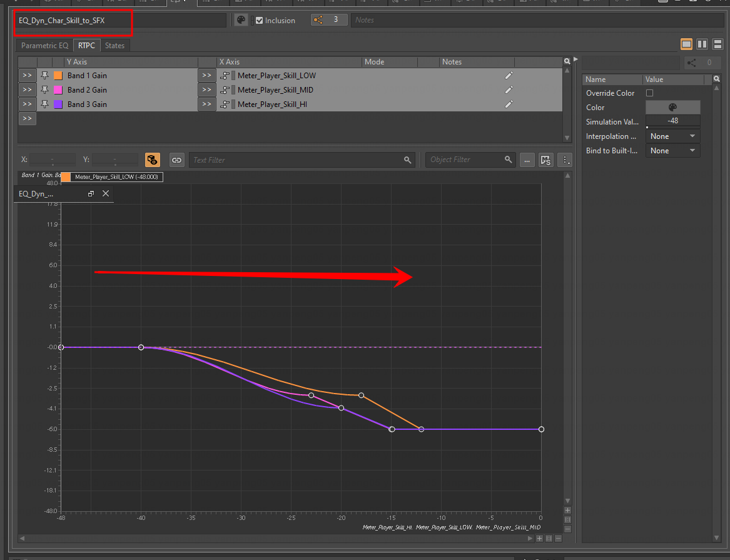
Task: Click the graph's horizontal zoom-in plus button
Action: coord(540,539)
